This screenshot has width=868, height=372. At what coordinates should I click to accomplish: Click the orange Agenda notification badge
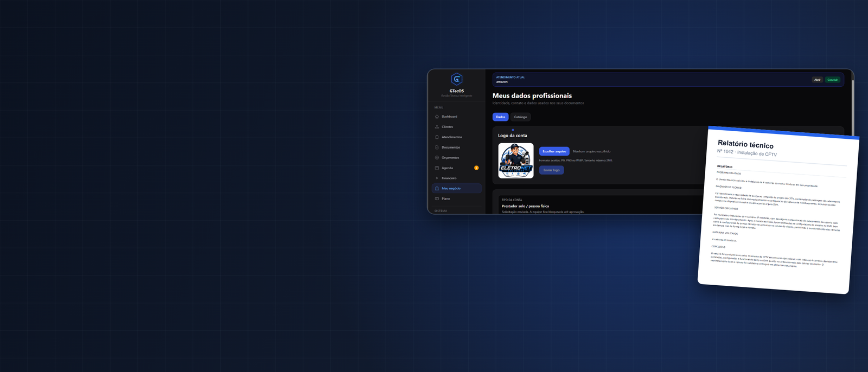point(476,168)
